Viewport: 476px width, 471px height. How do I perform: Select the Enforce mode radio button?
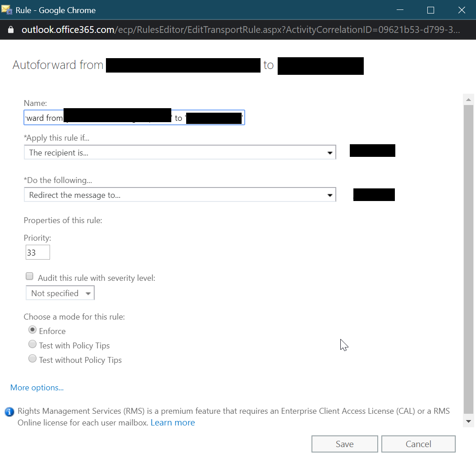32,329
